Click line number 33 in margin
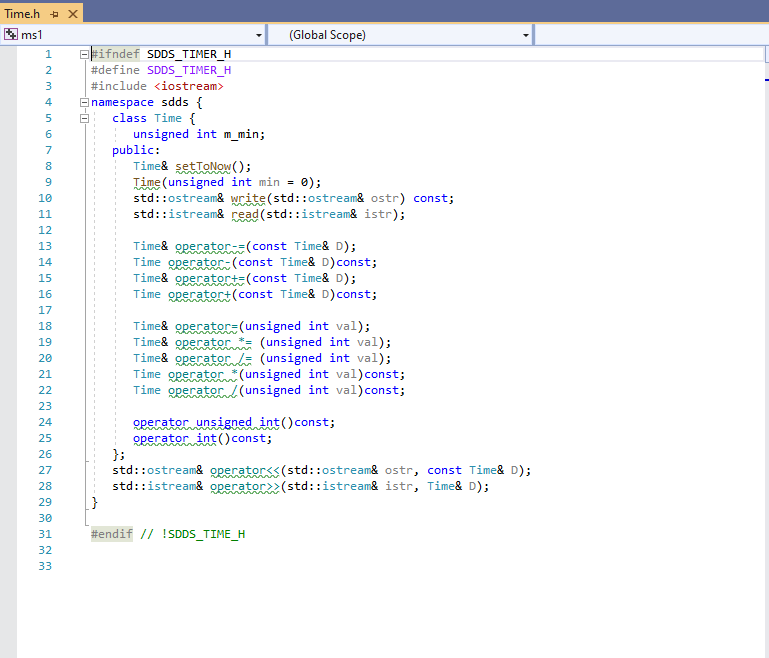This screenshot has height=658, width=769. click(x=45, y=566)
